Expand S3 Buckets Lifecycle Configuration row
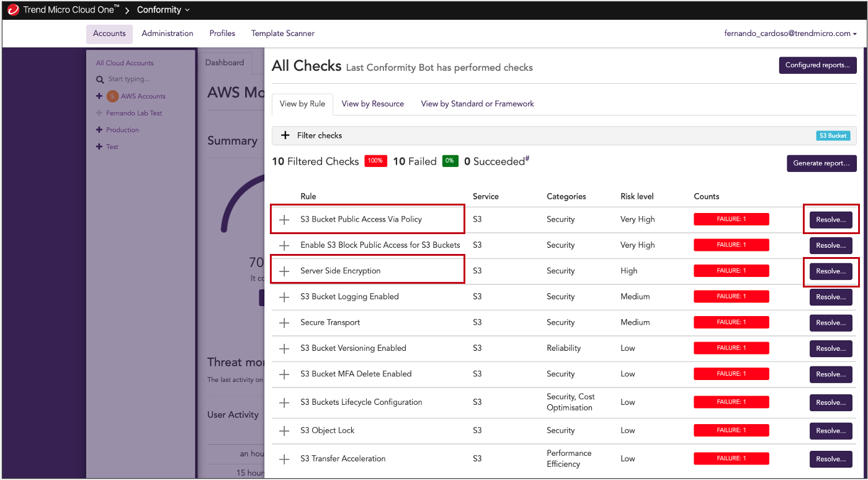The width and height of the screenshot is (868, 480). (284, 402)
